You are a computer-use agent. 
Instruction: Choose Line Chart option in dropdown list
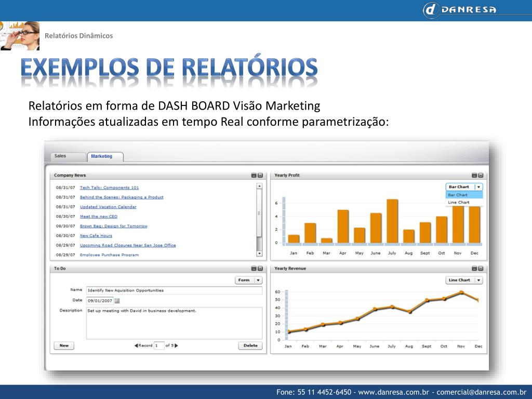point(464,202)
